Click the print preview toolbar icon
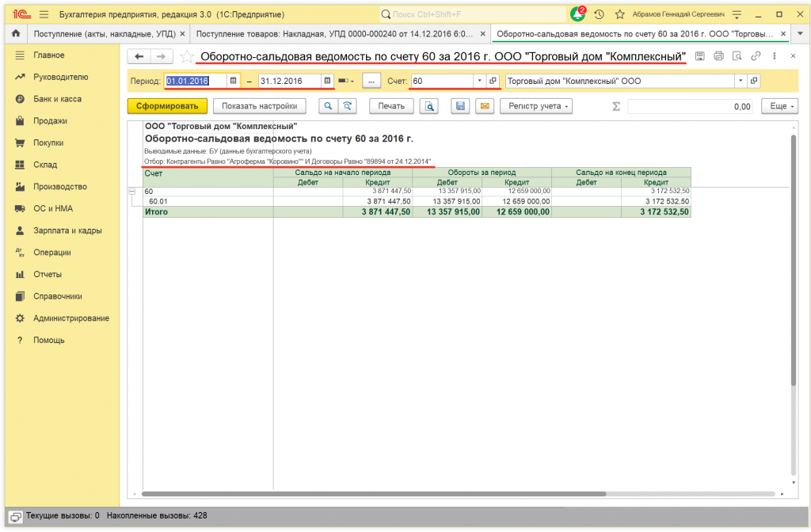This screenshot has height=532, width=811. tap(429, 106)
